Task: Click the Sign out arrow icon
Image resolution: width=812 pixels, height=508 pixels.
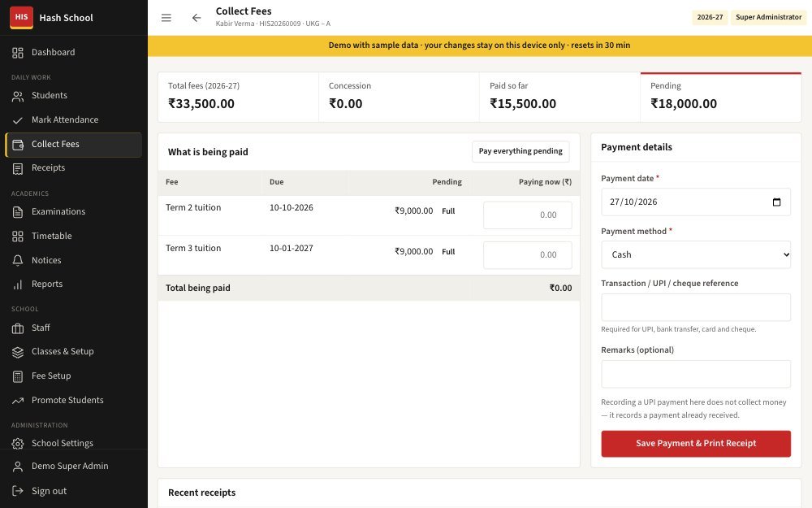Action: (x=18, y=491)
